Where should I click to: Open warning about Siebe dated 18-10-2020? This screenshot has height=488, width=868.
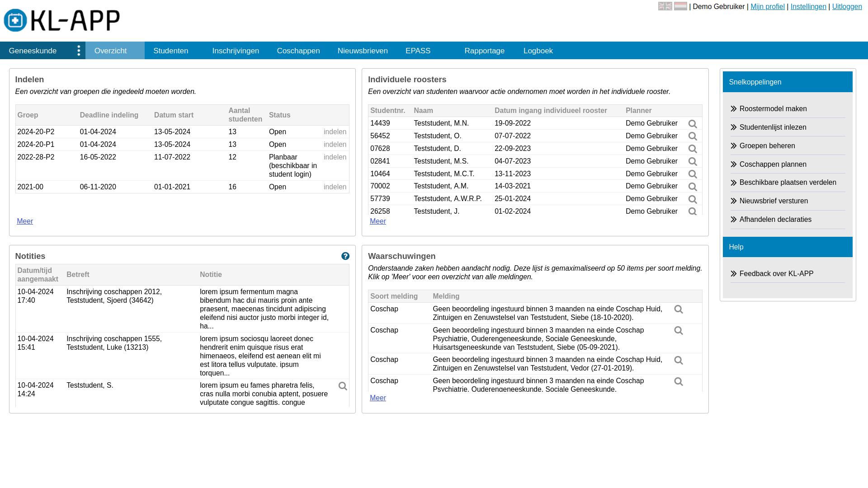point(679,309)
